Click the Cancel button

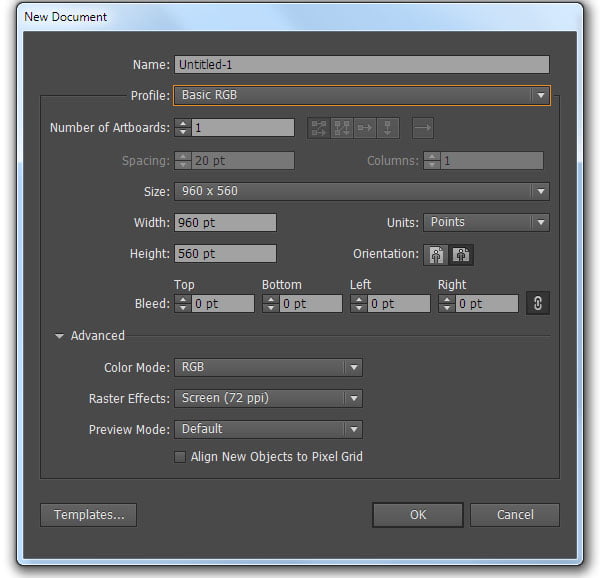tap(515, 515)
